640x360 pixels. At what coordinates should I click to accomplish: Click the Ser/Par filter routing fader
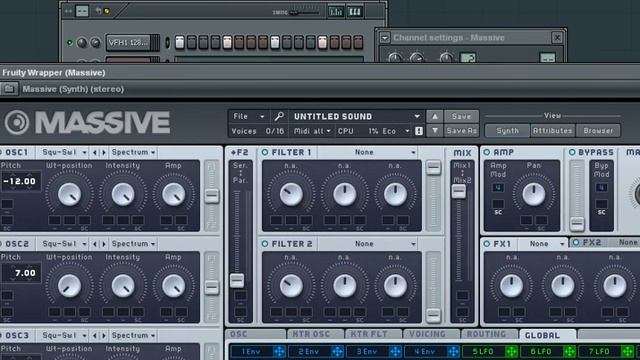(x=237, y=280)
